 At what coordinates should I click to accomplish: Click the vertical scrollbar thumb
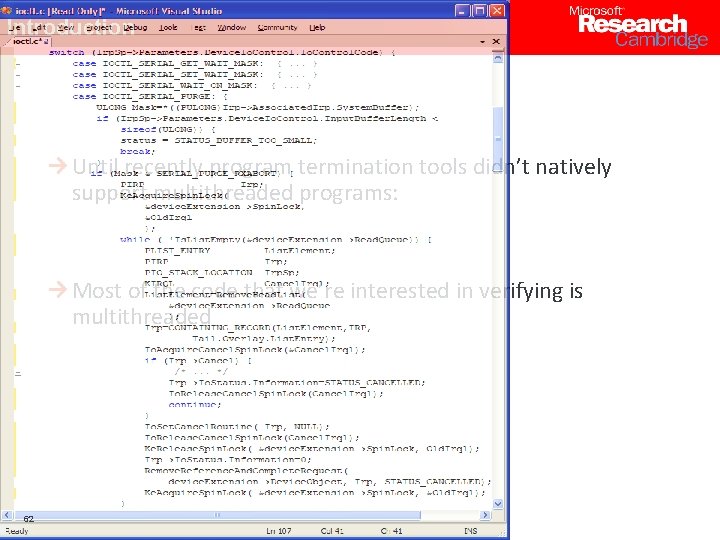(x=498, y=138)
